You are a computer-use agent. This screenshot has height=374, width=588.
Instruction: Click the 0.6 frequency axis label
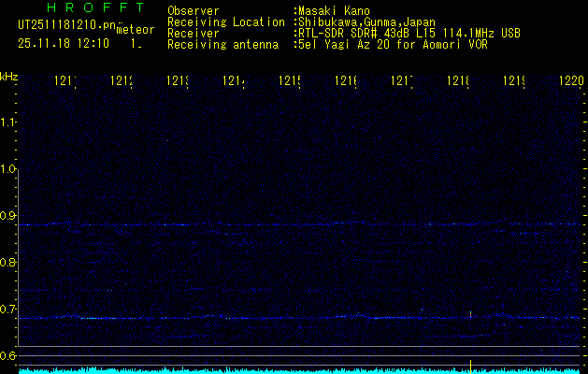[9, 355]
